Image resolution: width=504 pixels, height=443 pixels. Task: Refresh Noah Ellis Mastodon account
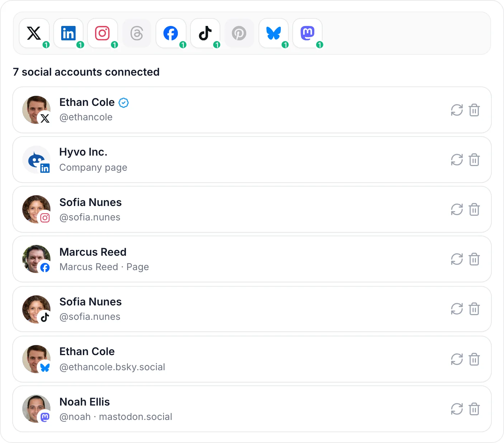tap(457, 409)
